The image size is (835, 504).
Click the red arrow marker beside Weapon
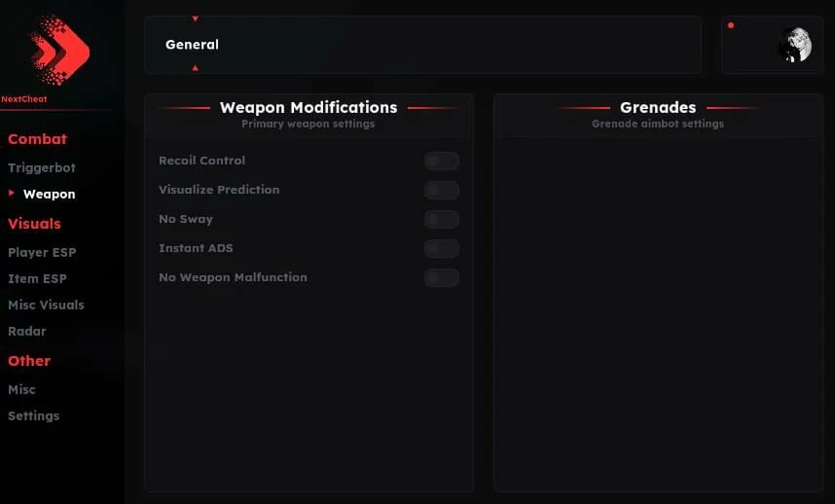point(11,193)
